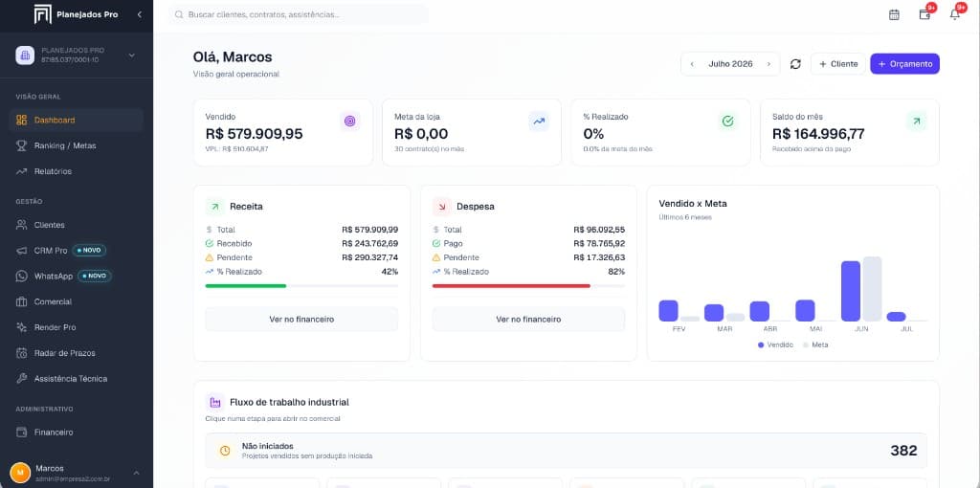Toggle the Vendido legend item
This screenshot has height=488, width=980.
click(775, 344)
